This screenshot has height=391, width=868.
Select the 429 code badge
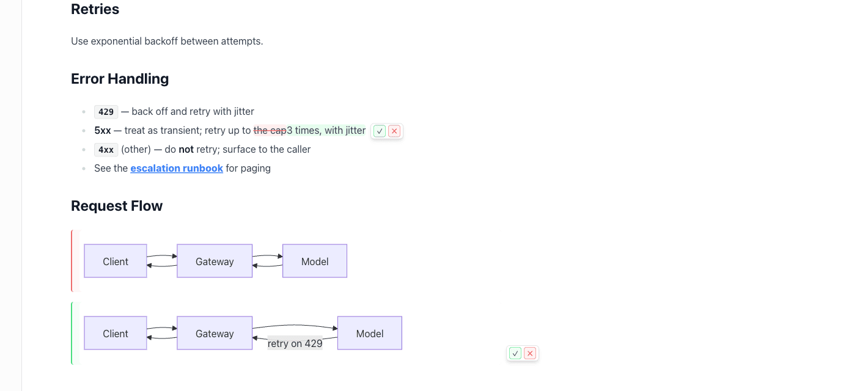tap(106, 112)
